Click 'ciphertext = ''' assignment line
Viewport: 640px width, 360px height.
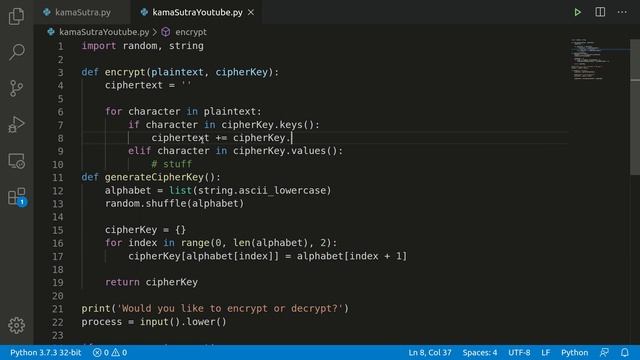click(x=148, y=85)
